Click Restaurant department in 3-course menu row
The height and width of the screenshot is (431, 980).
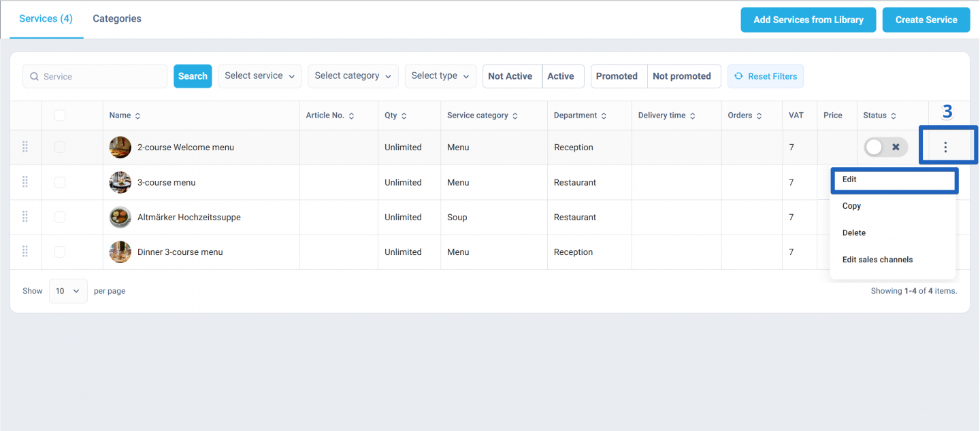[x=575, y=182]
